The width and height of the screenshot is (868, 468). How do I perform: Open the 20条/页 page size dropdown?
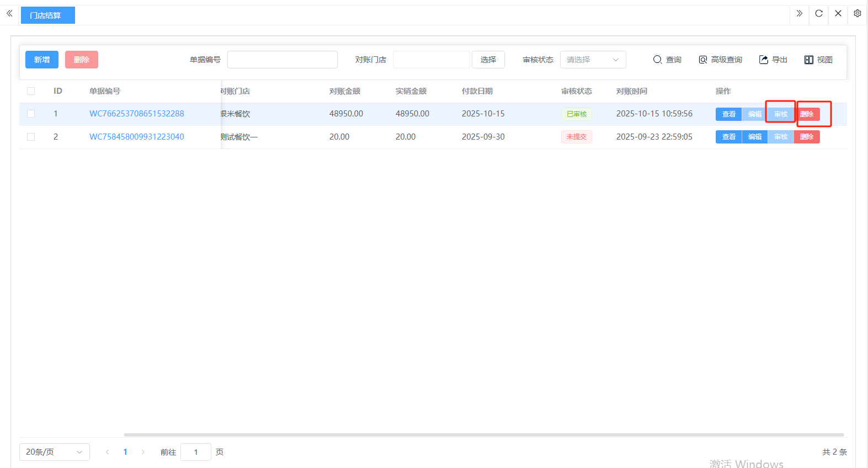tap(54, 452)
